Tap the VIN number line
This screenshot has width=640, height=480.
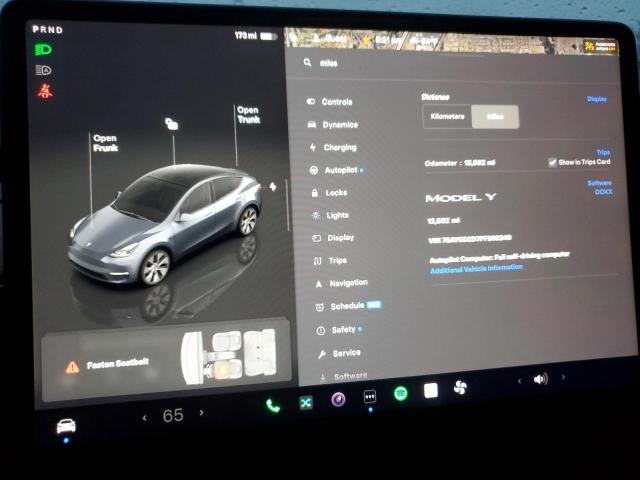(x=469, y=239)
